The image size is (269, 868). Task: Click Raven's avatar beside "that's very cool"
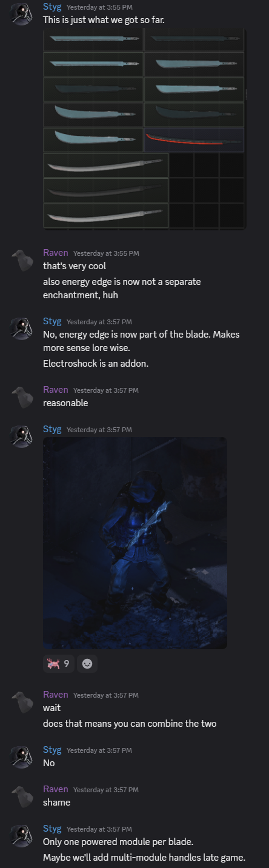(22, 259)
